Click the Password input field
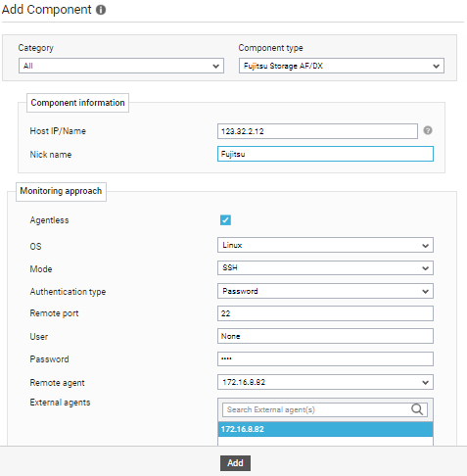The height and width of the screenshot is (476, 467). [325, 358]
